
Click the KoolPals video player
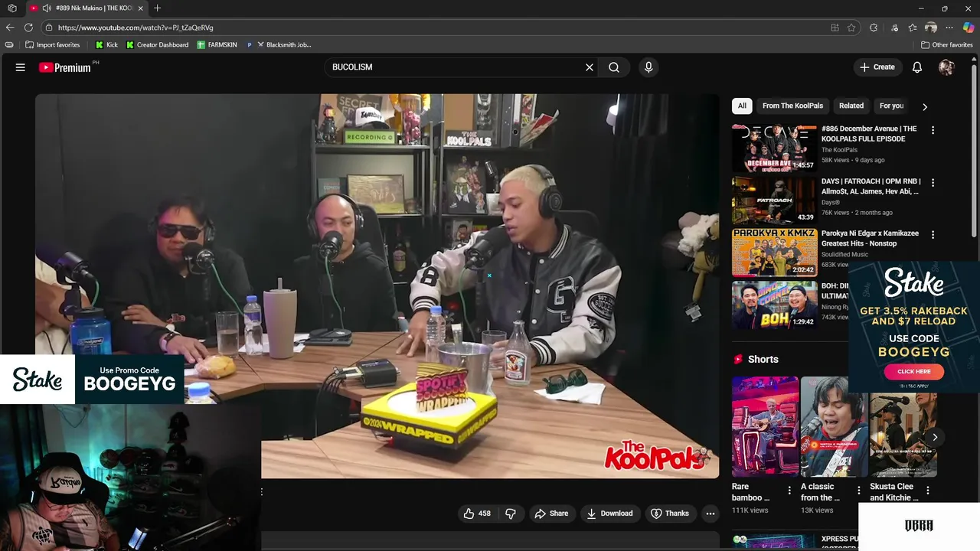(377, 286)
